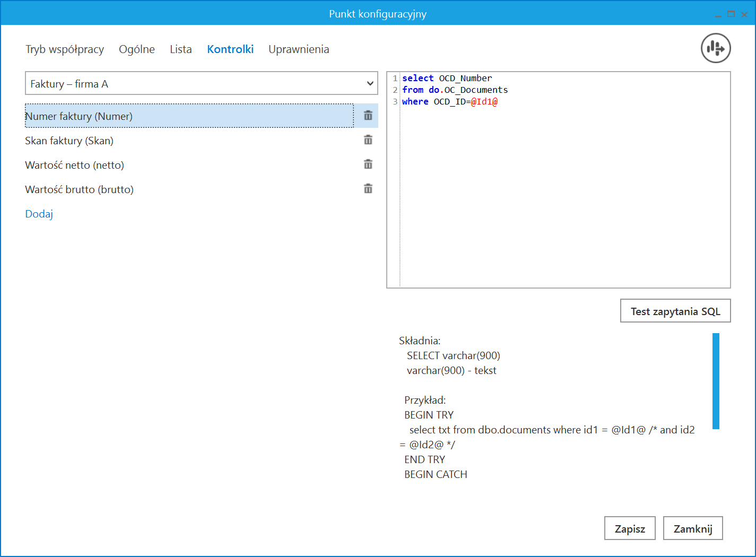756x557 pixels.
Task: Select the Kontrolki tab
Action: point(230,49)
